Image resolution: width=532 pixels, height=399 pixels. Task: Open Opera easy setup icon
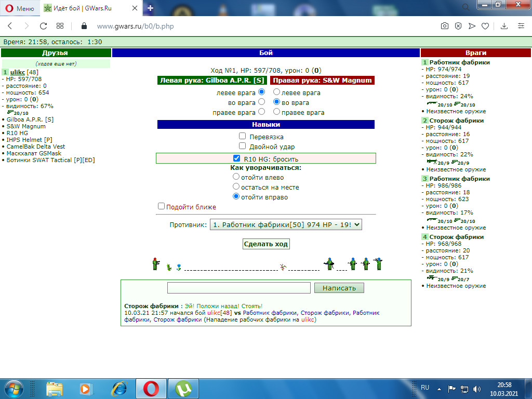pyautogui.click(x=521, y=26)
